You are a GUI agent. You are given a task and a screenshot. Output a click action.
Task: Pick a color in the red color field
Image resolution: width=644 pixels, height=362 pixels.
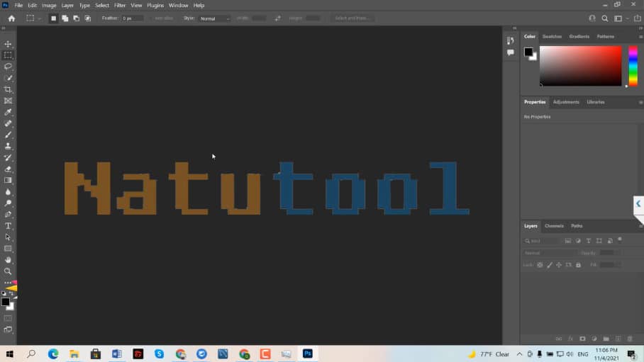581,66
